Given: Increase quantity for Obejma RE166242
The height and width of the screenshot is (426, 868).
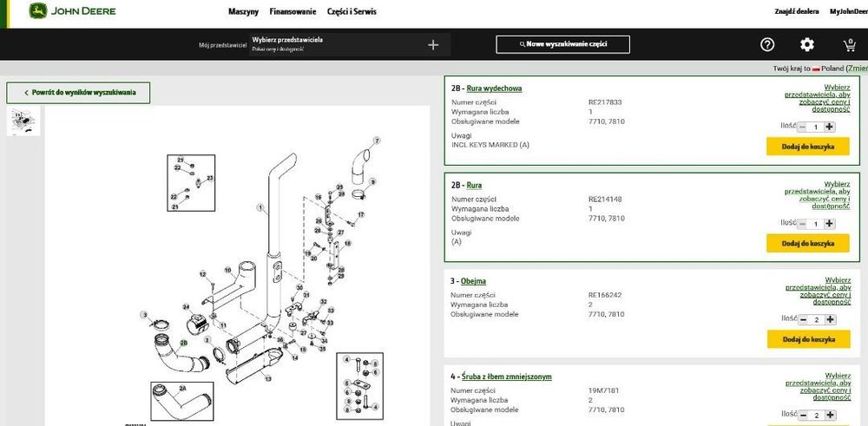Looking at the screenshot, I should 830,319.
